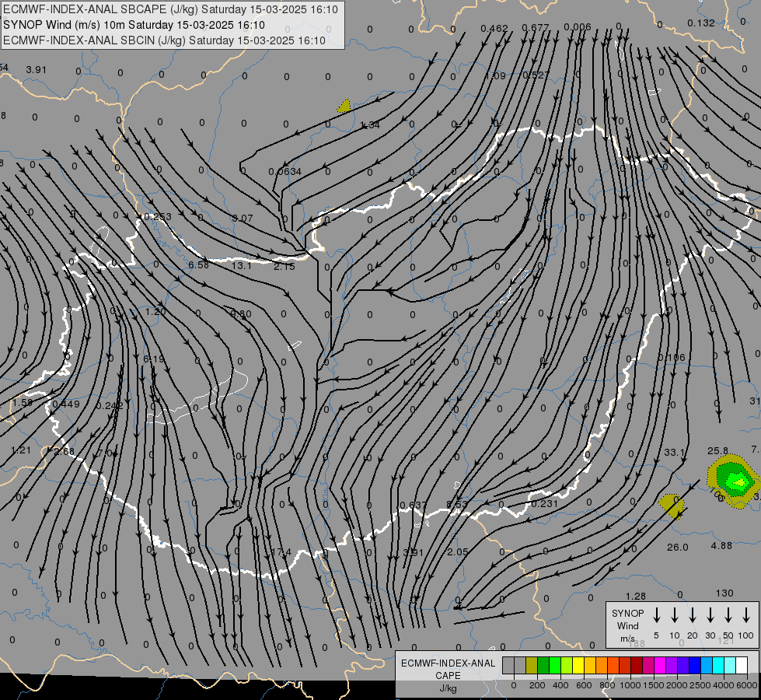This screenshot has height=700, width=761.
Task: Click the CAPE value '25.8'
Action: pos(717,451)
